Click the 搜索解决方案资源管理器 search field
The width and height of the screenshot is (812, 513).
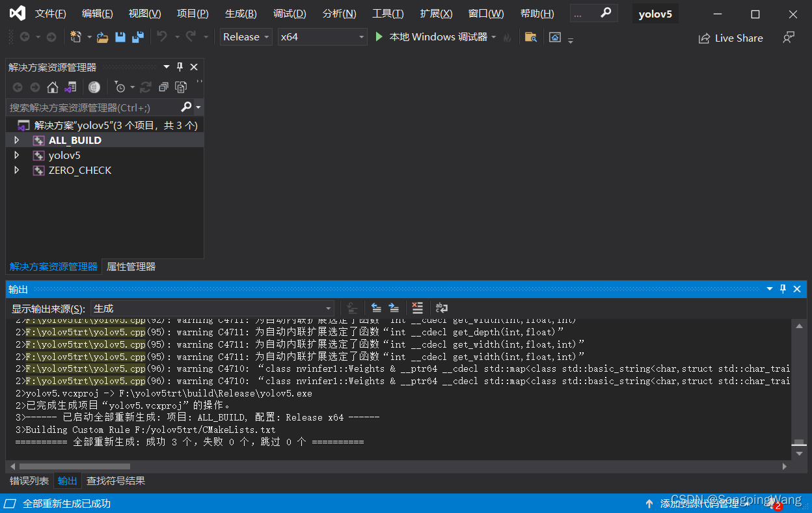94,107
